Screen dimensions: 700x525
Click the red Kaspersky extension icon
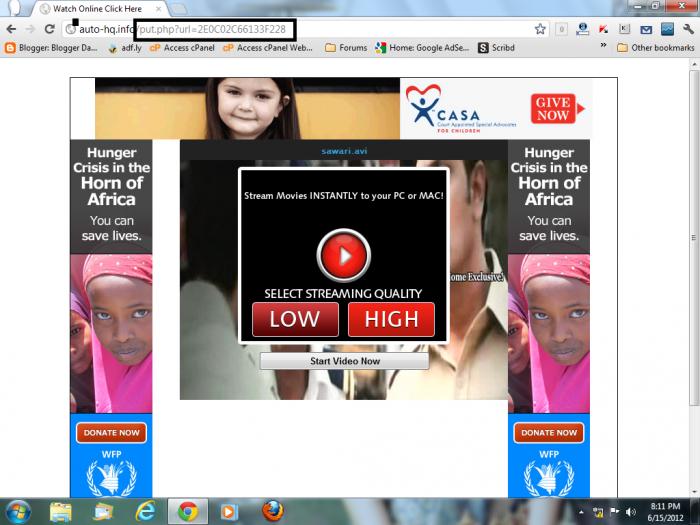click(x=603, y=29)
